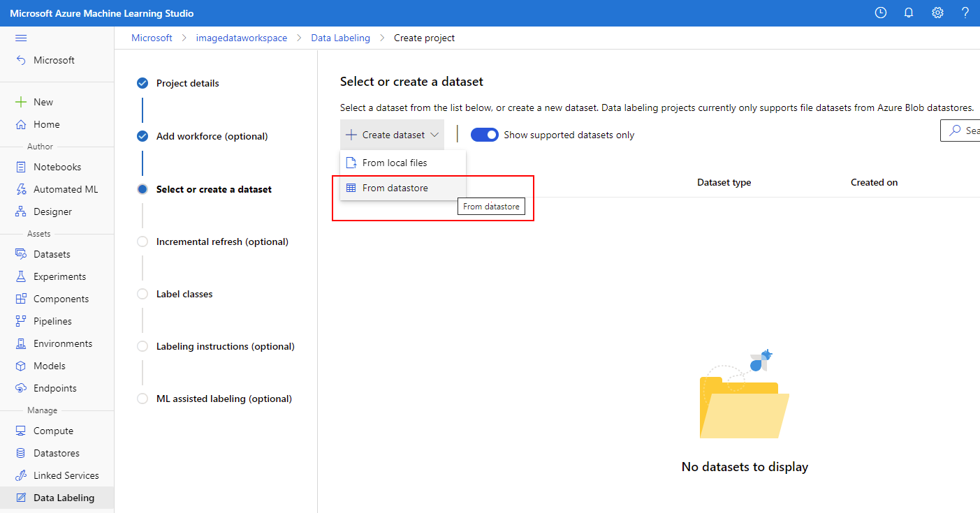
Task: Toggle Show supported datasets only switch
Action: click(485, 135)
